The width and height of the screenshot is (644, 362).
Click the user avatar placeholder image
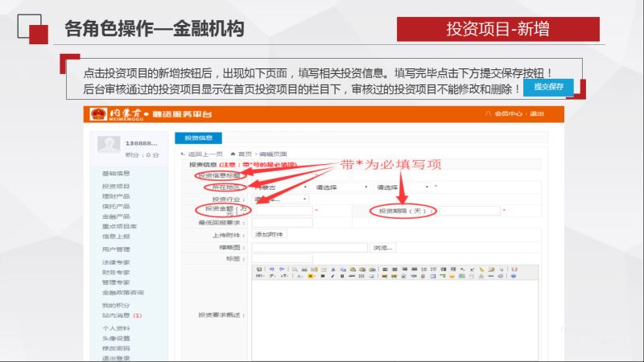pos(109,144)
